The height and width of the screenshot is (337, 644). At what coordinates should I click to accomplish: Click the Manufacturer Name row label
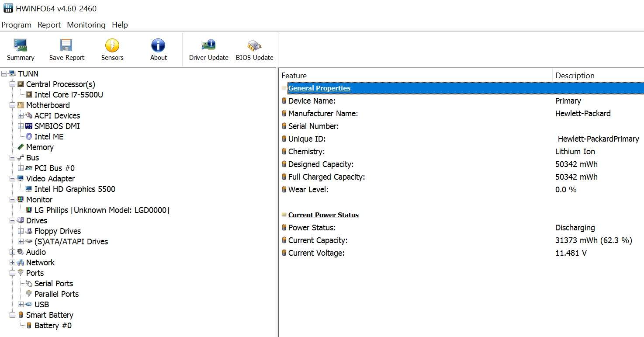[323, 114]
